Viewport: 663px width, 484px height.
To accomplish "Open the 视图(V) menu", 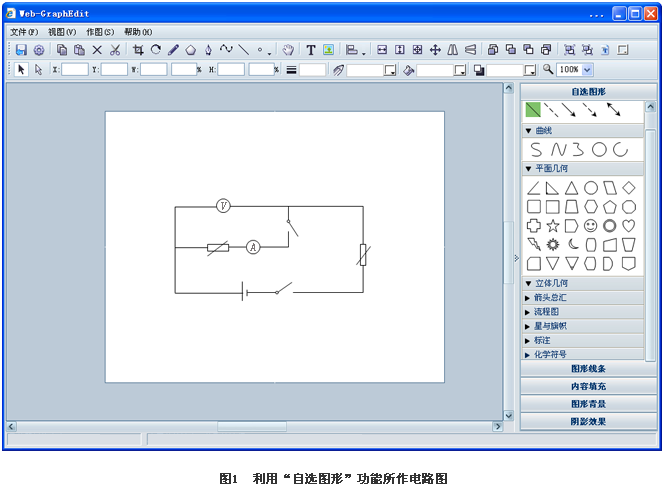I will (x=62, y=32).
